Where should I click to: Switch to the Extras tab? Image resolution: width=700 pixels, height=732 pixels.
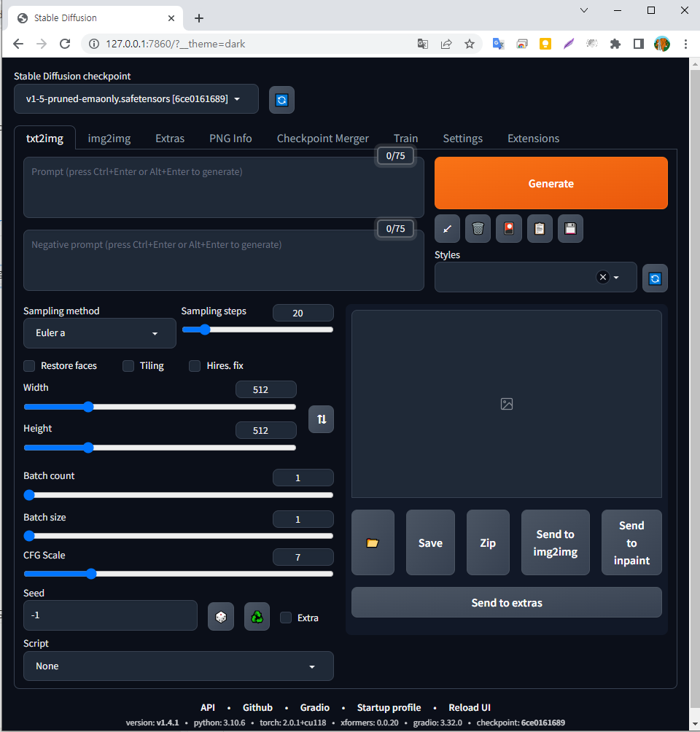(170, 139)
